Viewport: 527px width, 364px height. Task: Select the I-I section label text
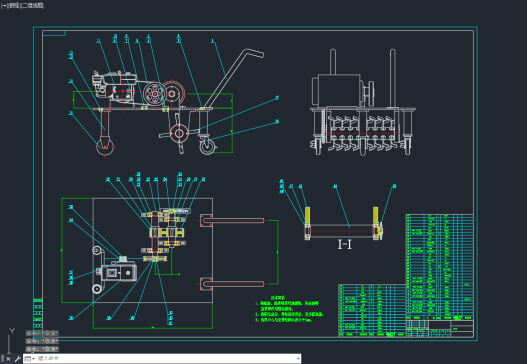point(344,244)
